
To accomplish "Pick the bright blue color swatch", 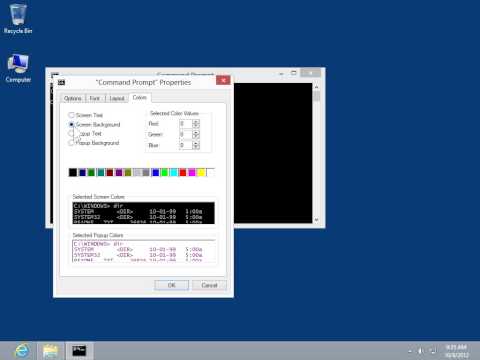I will (155, 172).
